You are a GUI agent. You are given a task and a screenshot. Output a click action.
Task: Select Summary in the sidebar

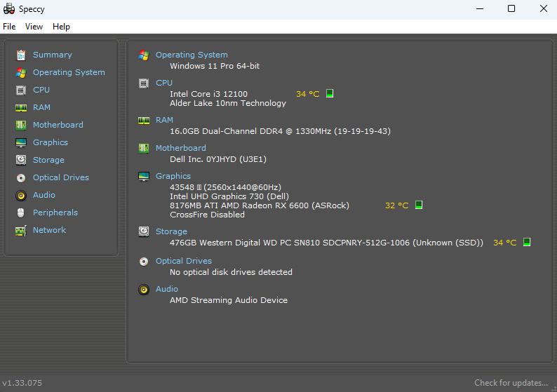pyautogui.click(x=53, y=55)
